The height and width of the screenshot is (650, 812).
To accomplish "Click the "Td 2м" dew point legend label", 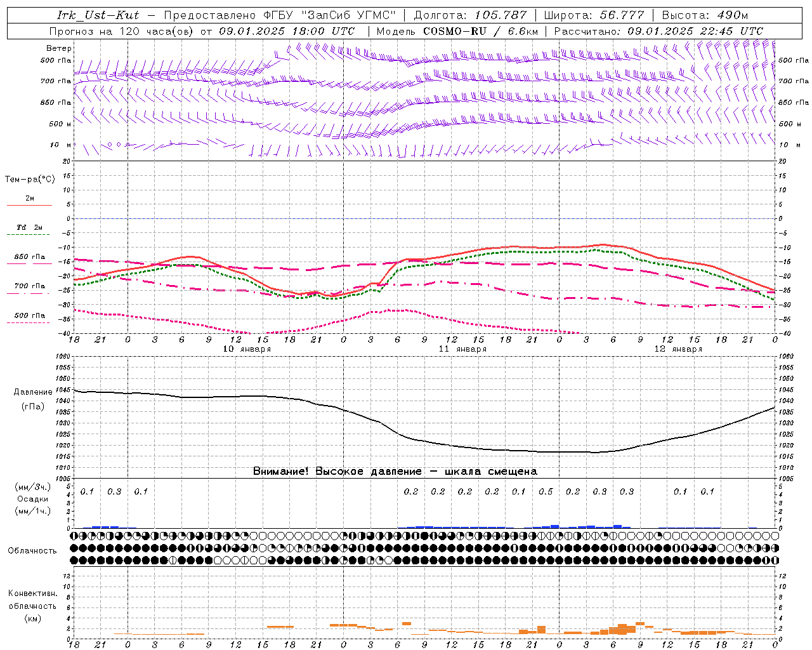I will (x=30, y=227).
